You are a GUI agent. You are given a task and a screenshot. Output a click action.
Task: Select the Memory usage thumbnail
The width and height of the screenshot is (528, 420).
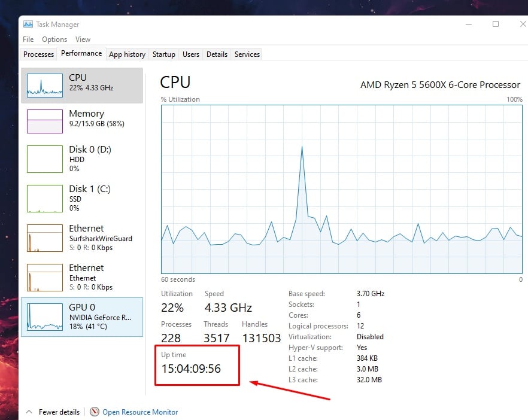45,121
